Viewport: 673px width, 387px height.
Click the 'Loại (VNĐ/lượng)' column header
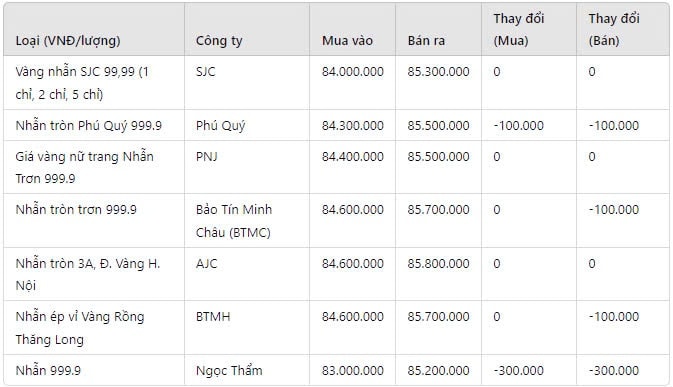point(68,41)
